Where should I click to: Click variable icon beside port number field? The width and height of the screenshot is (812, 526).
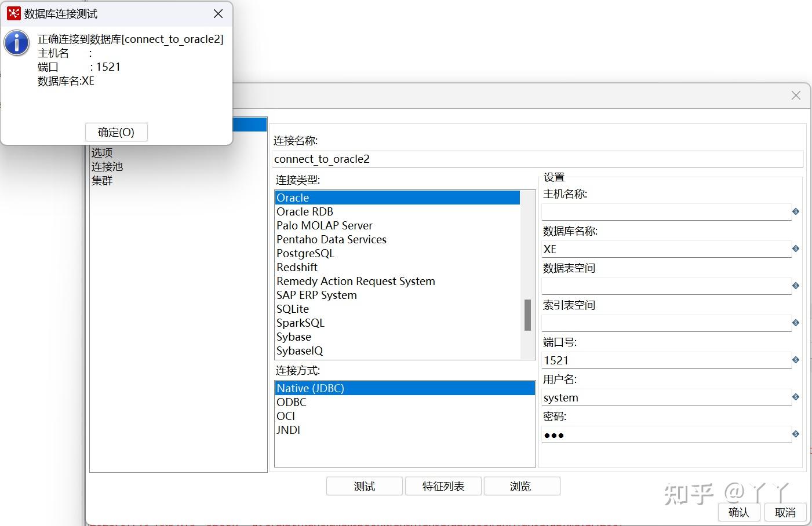click(x=796, y=360)
